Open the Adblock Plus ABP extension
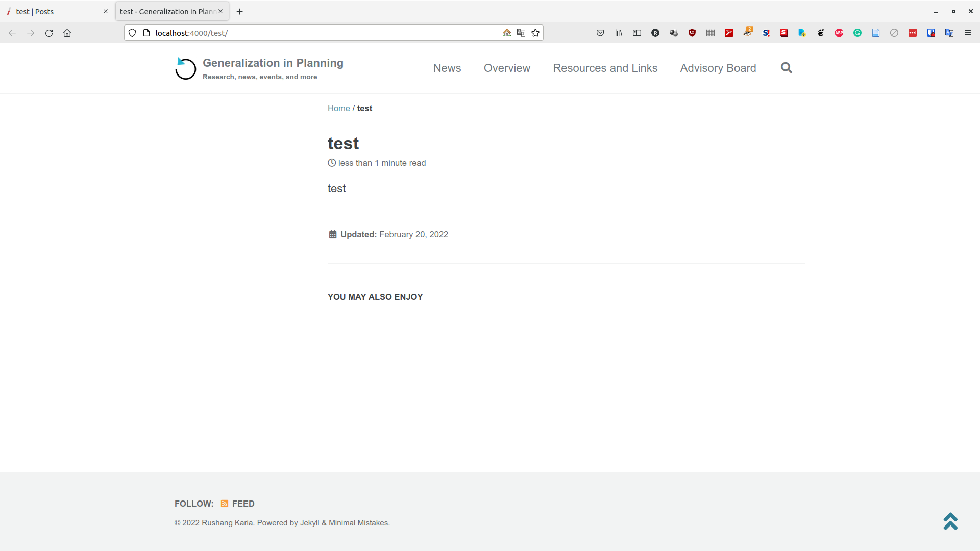Screen dimensions: 980x551 (839, 33)
